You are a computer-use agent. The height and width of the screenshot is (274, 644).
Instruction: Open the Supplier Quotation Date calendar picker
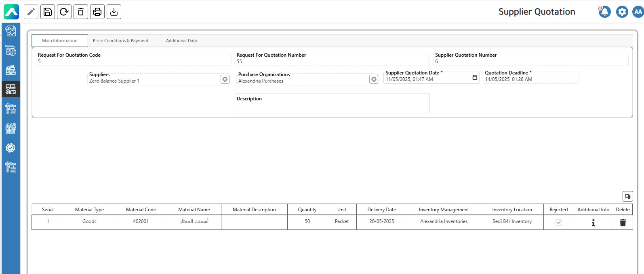tap(475, 78)
